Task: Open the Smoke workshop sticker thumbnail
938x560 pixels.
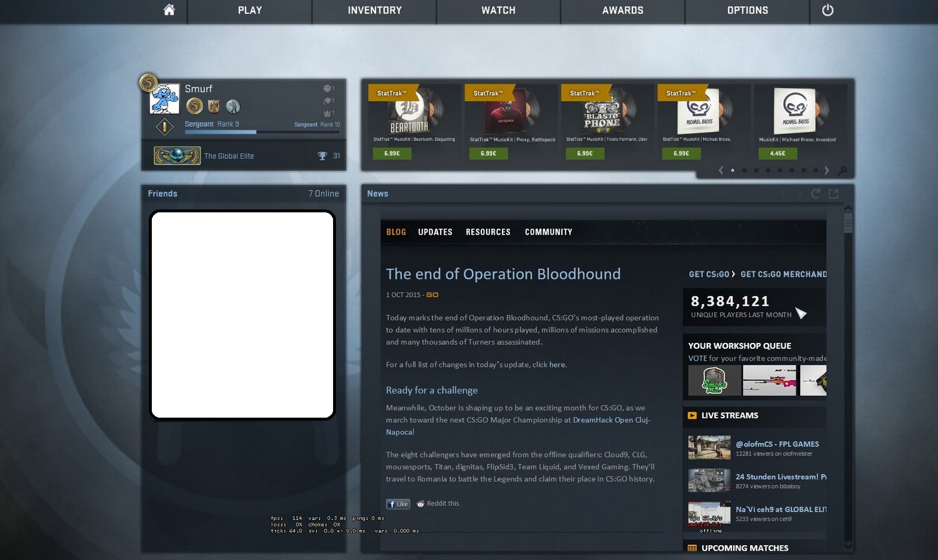Action: coord(715,381)
